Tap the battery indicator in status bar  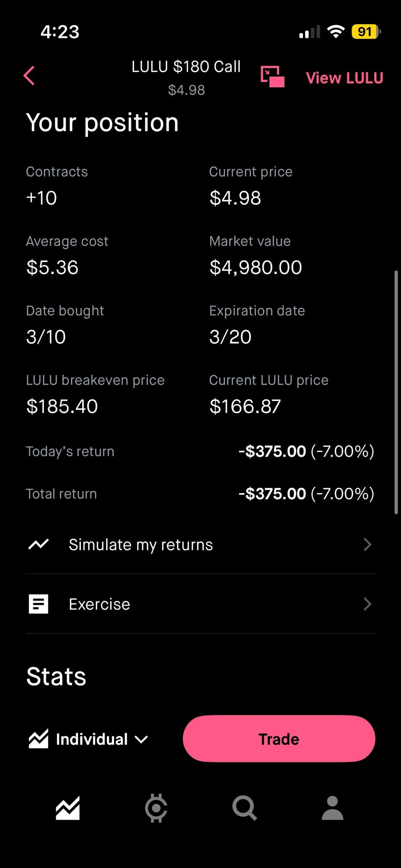(x=366, y=32)
